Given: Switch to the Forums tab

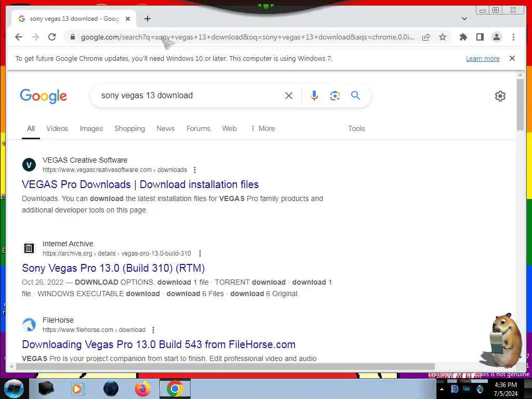Looking at the screenshot, I should [198, 129].
